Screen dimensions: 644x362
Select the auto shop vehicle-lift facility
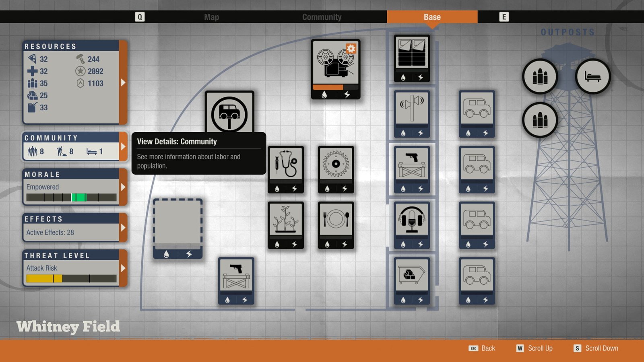(x=229, y=113)
